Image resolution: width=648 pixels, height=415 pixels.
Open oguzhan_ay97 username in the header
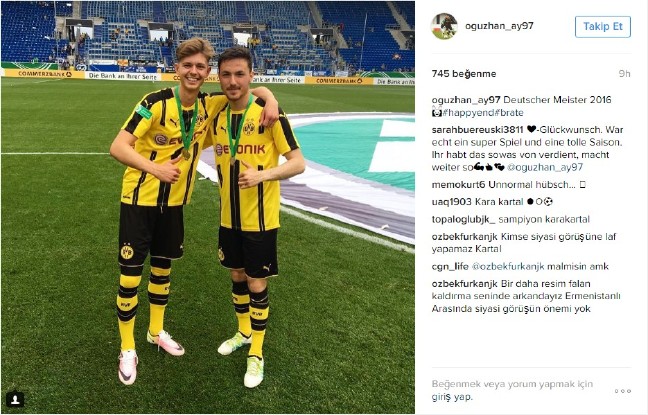pos(499,26)
